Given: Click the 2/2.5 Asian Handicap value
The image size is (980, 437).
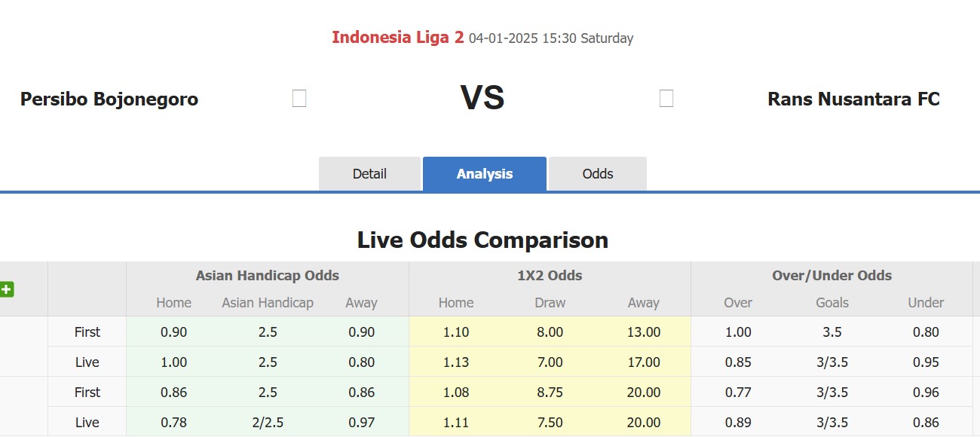Looking at the screenshot, I should [x=267, y=422].
